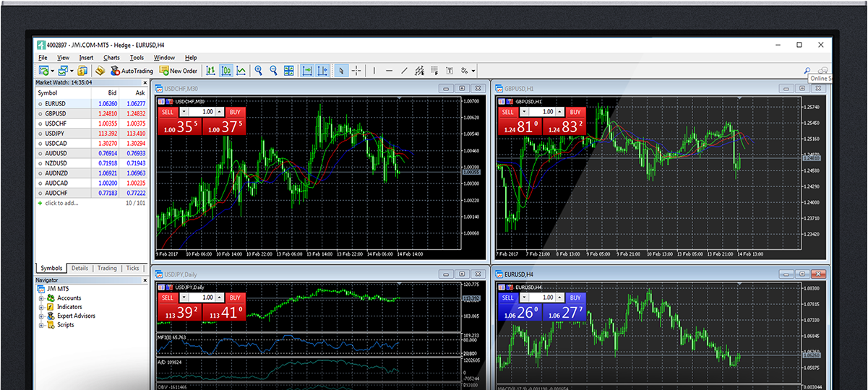Toggle the chart shift button
This screenshot has width=868, height=390.
pyautogui.click(x=322, y=71)
